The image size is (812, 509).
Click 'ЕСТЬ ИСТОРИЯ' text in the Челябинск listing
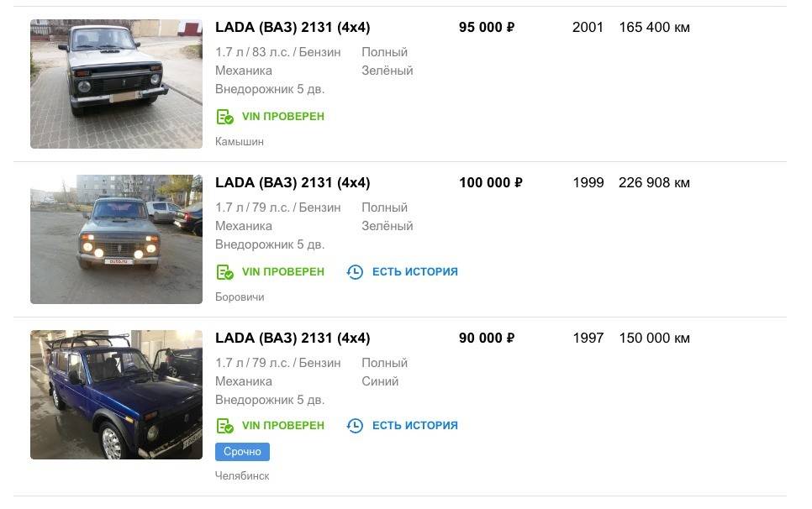[414, 426]
